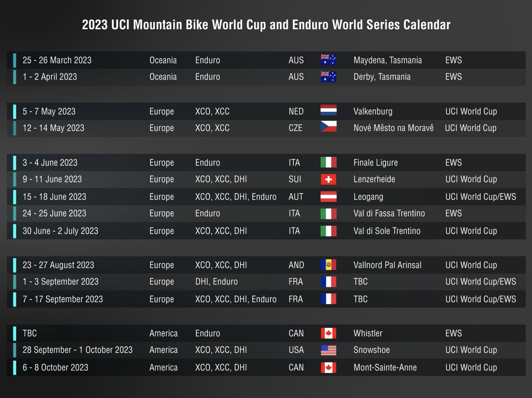
Task: Click the Canadian flag in Whistler row
Action: pyautogui.click(x=328, y=333)
